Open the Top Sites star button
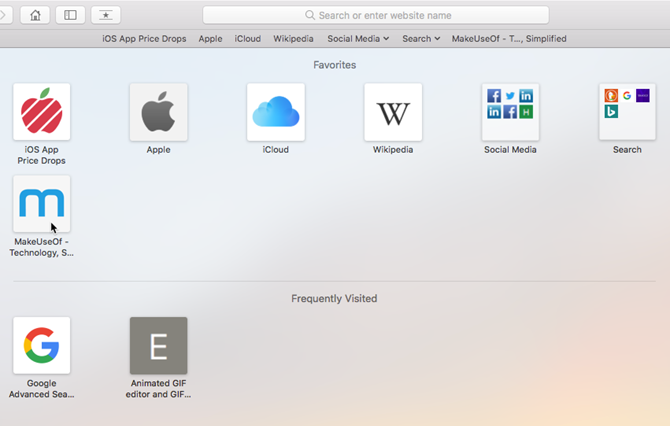670x426 pixels. click(105, 15)
